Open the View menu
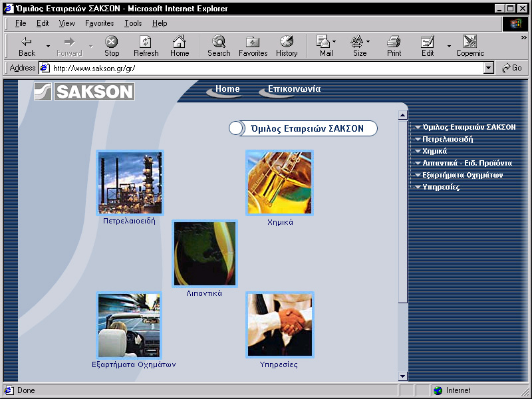Image resolution: width=532 pixels, height=399 pixels. click(66, 23)
